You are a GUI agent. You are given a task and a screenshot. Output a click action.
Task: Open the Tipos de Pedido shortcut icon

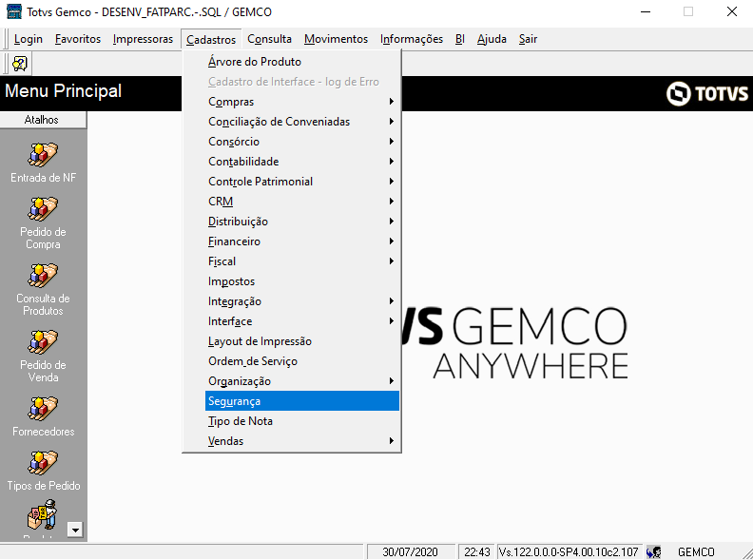(x=43, y=463)
